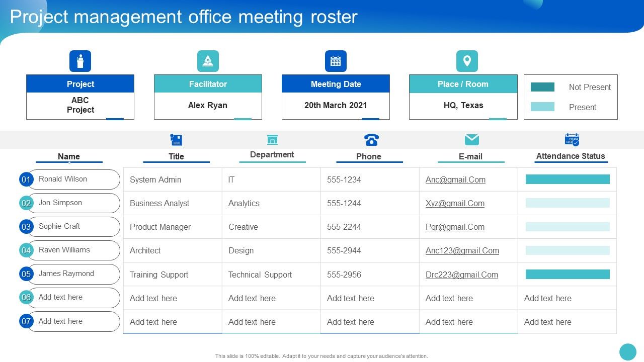Screen dimensions: 644x362
Task: Select the Technical Support department cell
Action: pos(271,274)
